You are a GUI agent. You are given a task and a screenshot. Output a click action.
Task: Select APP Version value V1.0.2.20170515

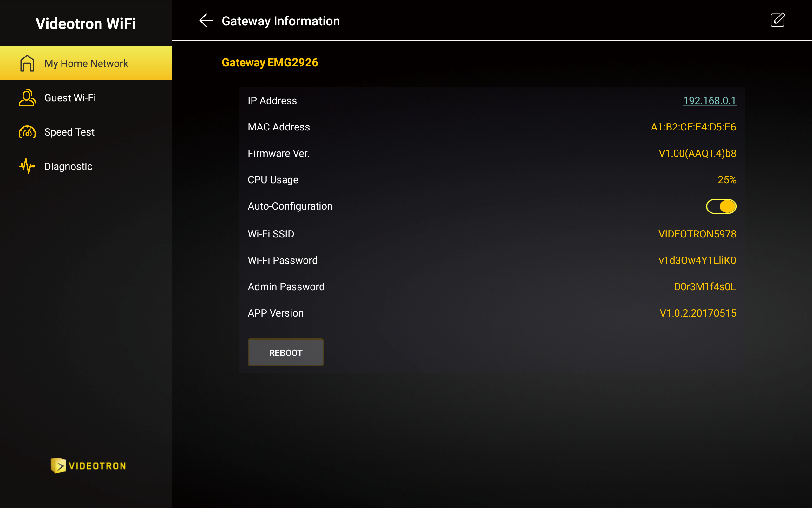(698, 313)
